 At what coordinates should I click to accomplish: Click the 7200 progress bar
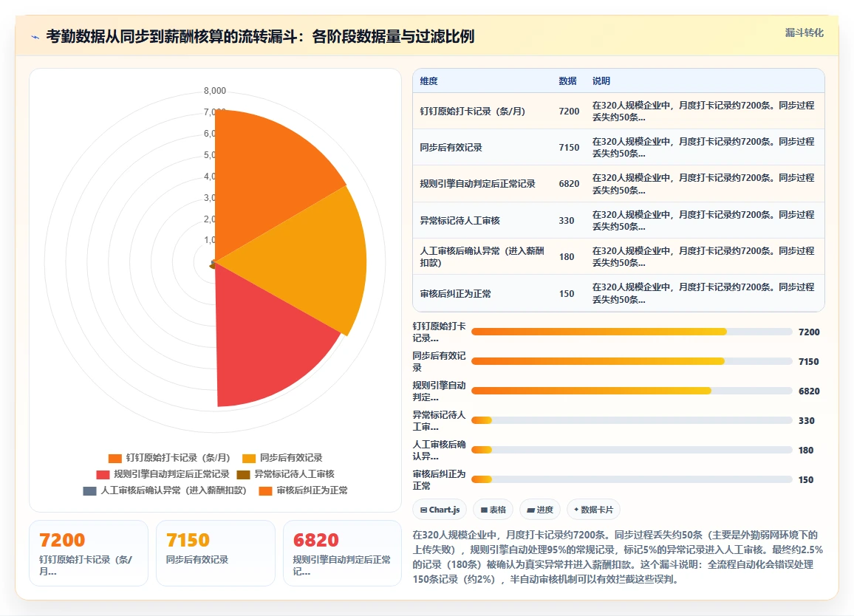coord(632,332)
